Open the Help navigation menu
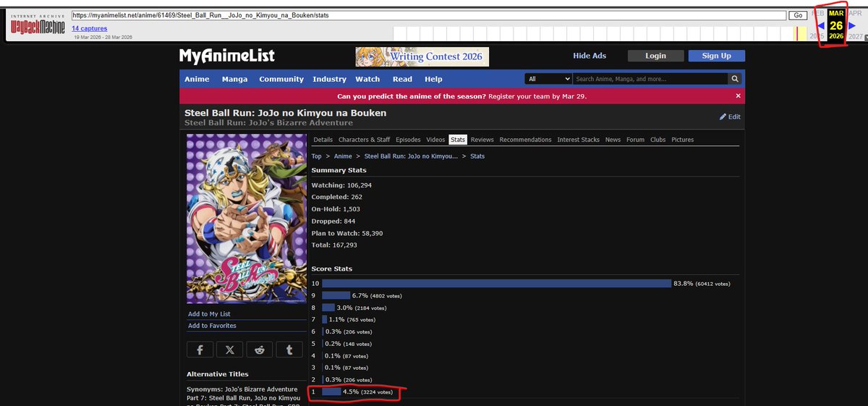 tap(433, 79)
